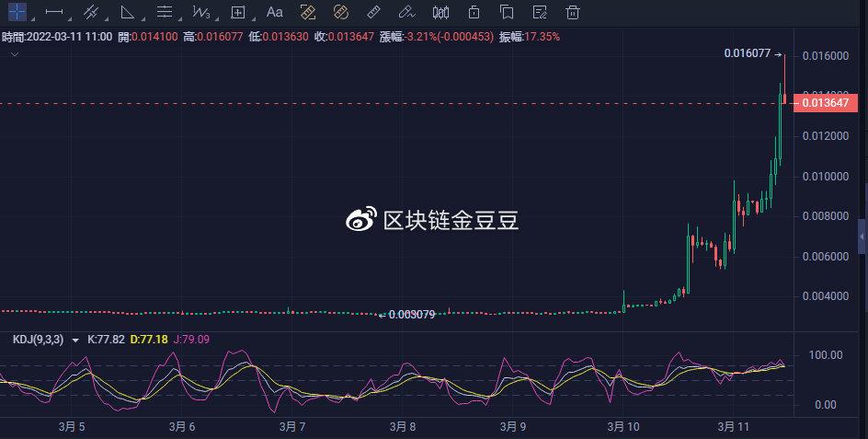Click the pencil freehand brush tool
The image size is (868, 439).
(406, 13)
